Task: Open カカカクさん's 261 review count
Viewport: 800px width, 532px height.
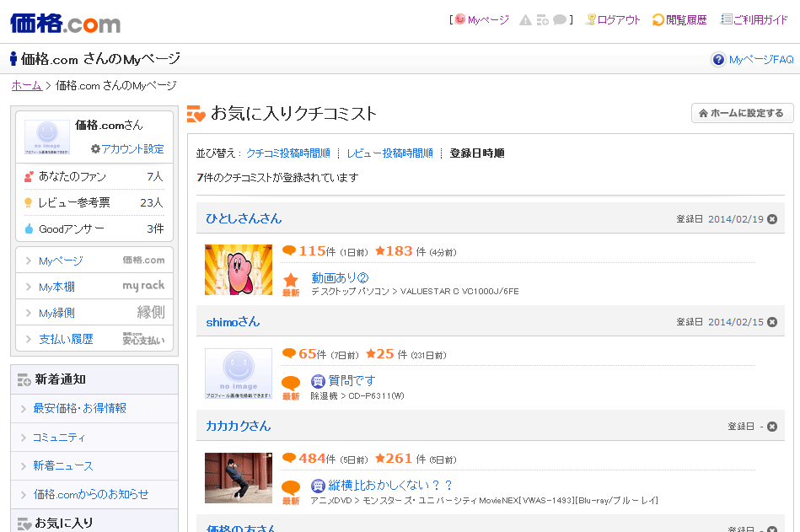Action: coord(400,459)
